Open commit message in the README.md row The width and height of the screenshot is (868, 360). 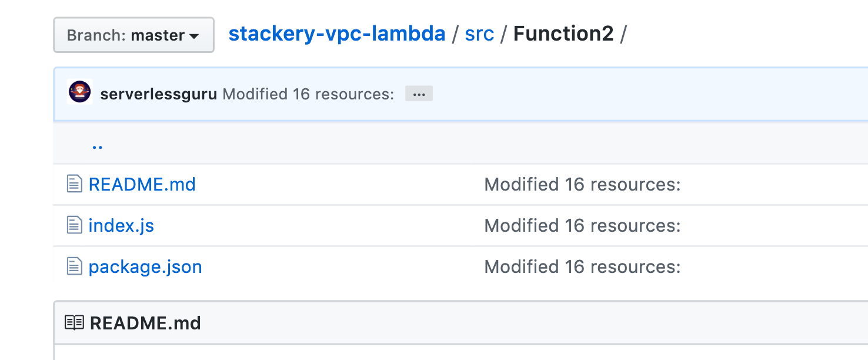[x=582, y=185]
